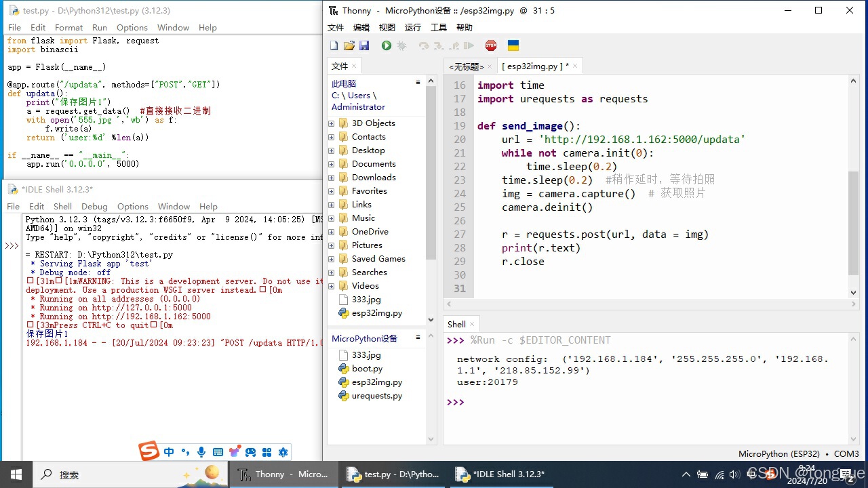Click the Sogou punctuation mode icon
868x488 pixels.
click(185, 452)
